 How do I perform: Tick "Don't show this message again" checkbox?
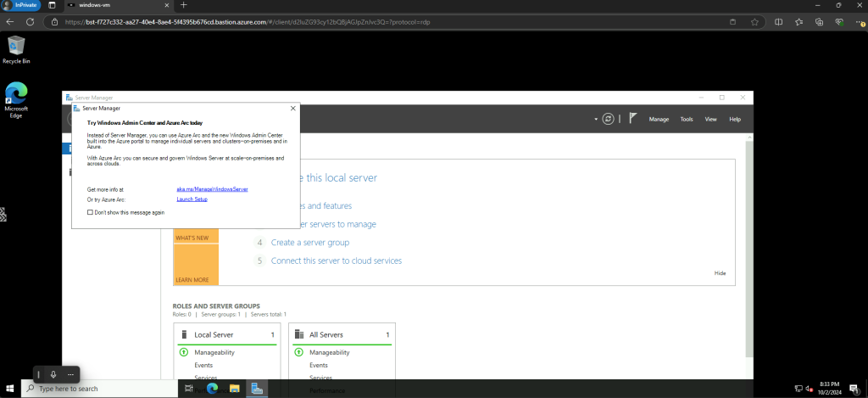click(x=90, y=212)
